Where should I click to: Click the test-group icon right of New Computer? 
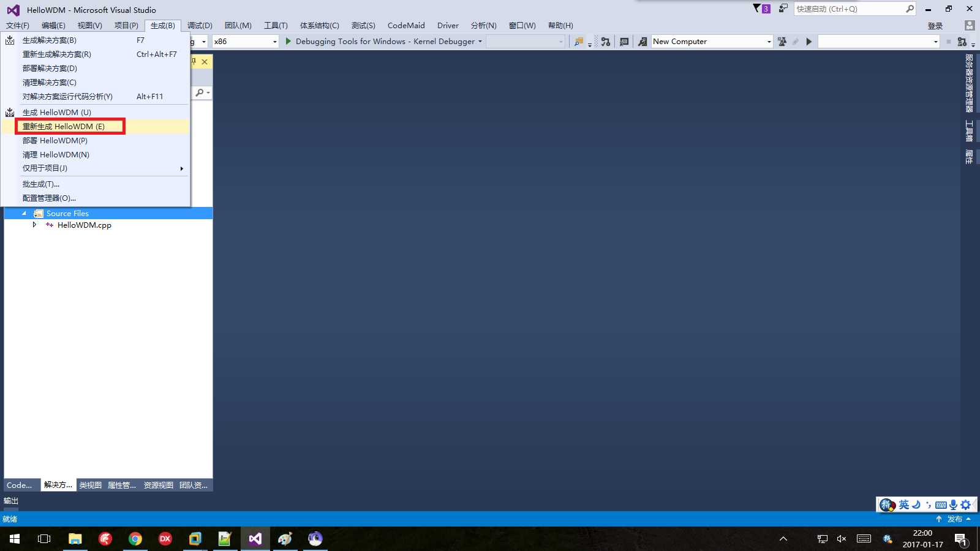[x=782, y=42]
